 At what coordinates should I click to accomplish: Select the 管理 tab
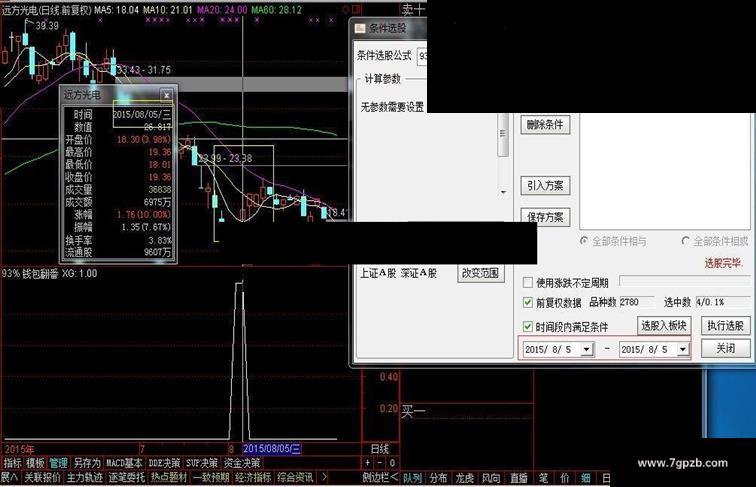[58, 463]
